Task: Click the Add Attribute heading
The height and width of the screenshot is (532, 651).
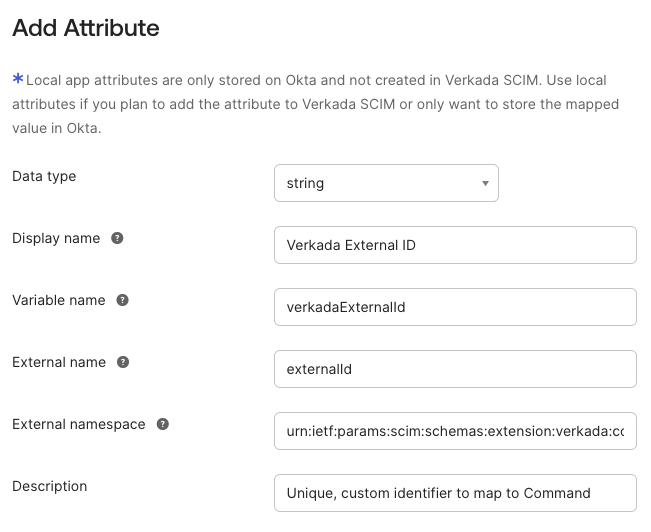Action: (x=85, y=28)
